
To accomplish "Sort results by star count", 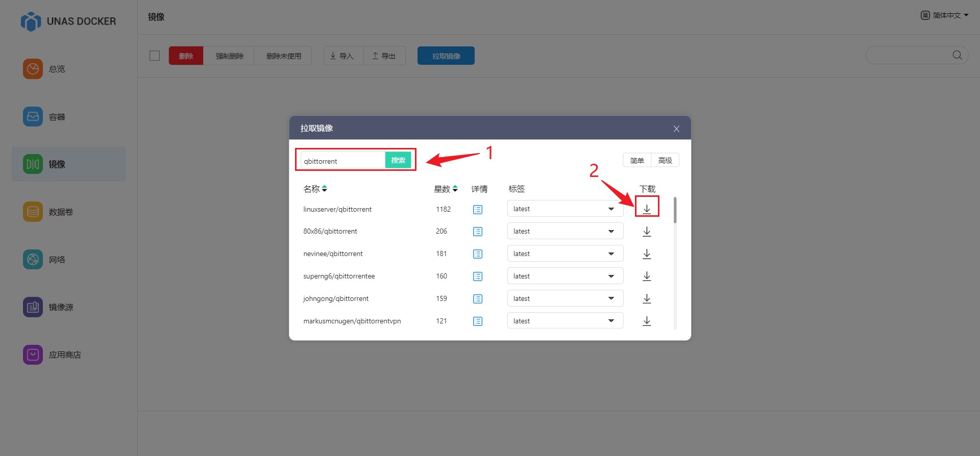I will (455, 189).
